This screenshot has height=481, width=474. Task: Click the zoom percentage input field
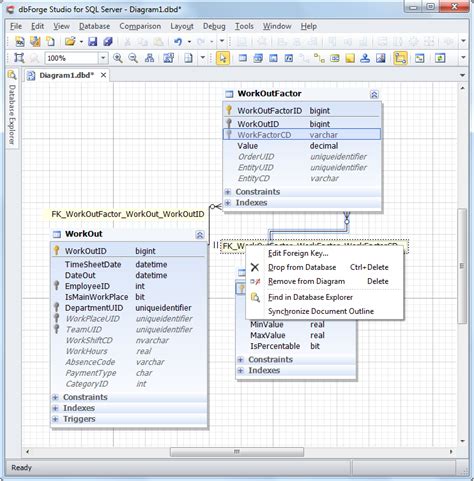72,58
